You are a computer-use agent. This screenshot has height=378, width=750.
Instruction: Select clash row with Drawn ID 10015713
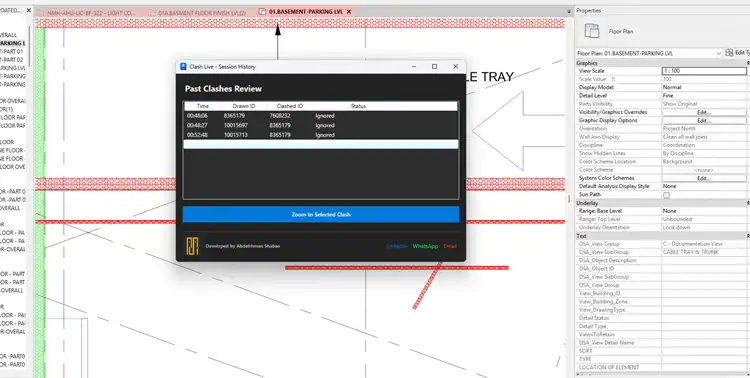pyautogui.click(x=321, y=135)
